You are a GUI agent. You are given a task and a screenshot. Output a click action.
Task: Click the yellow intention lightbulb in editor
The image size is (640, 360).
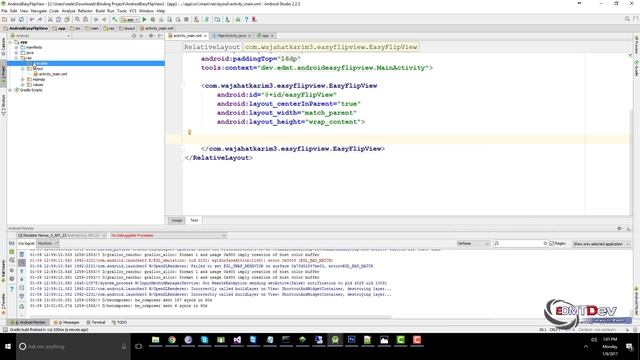pos(189,132)
